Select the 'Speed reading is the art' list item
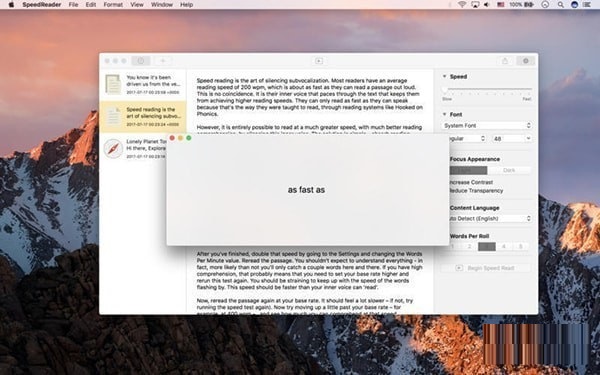The height and width of the screenshot is (375, 600). (143, 117)
